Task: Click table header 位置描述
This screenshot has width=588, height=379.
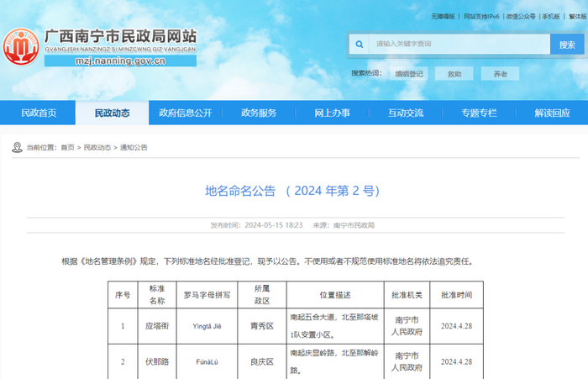Action: (x=335, y=295)
